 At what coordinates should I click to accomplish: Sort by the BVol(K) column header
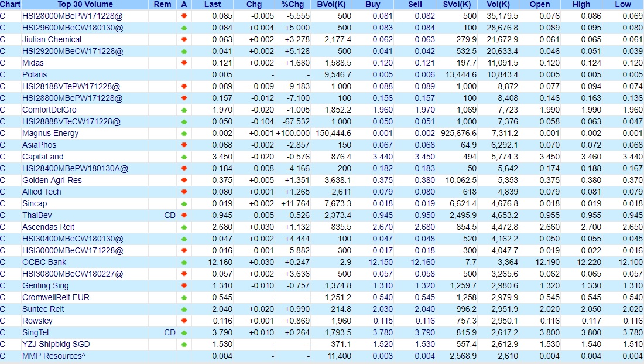pos(331,5)
